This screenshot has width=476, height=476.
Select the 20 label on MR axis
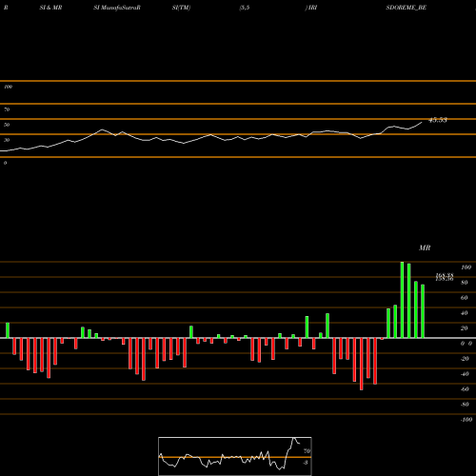coord(464,328)
